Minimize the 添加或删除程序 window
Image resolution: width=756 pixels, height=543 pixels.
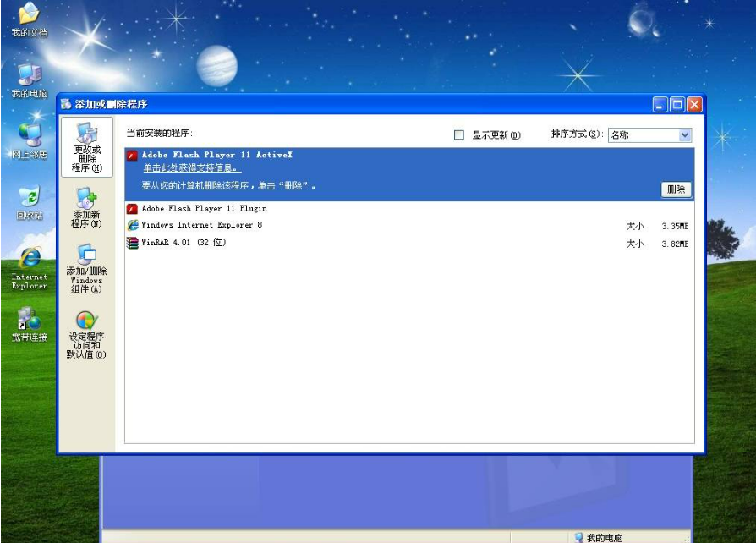[660, 105]
